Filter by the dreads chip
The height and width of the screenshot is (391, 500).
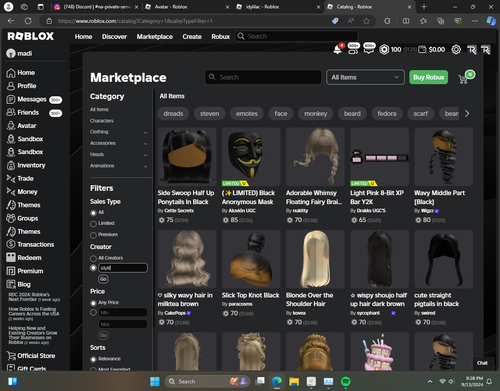pos(173,114)
